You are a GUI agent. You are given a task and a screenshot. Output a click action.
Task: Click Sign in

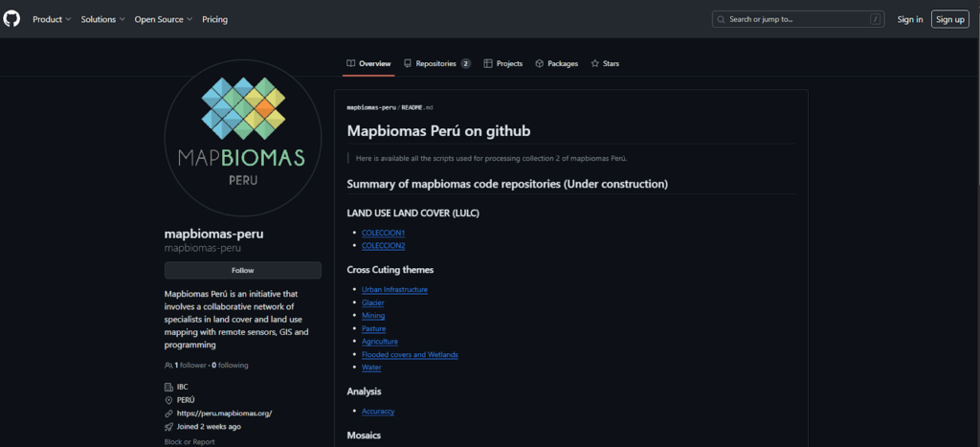(910, 19)
